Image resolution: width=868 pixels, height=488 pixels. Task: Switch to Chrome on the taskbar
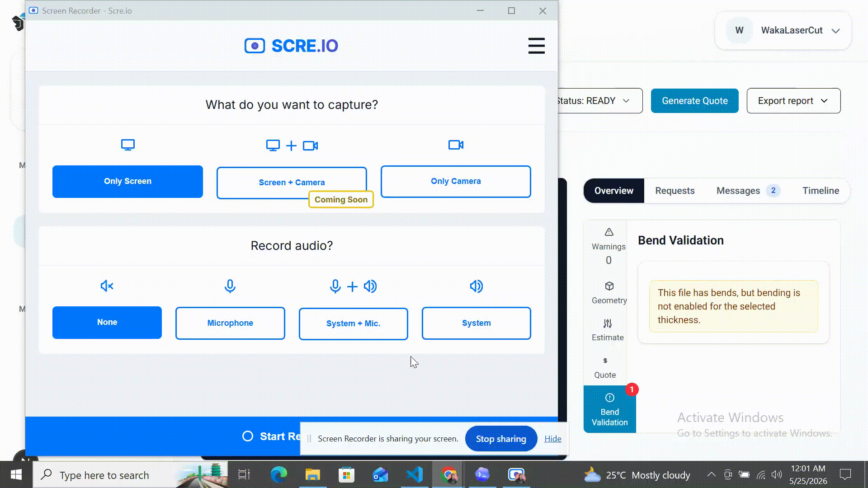[448, 475]
